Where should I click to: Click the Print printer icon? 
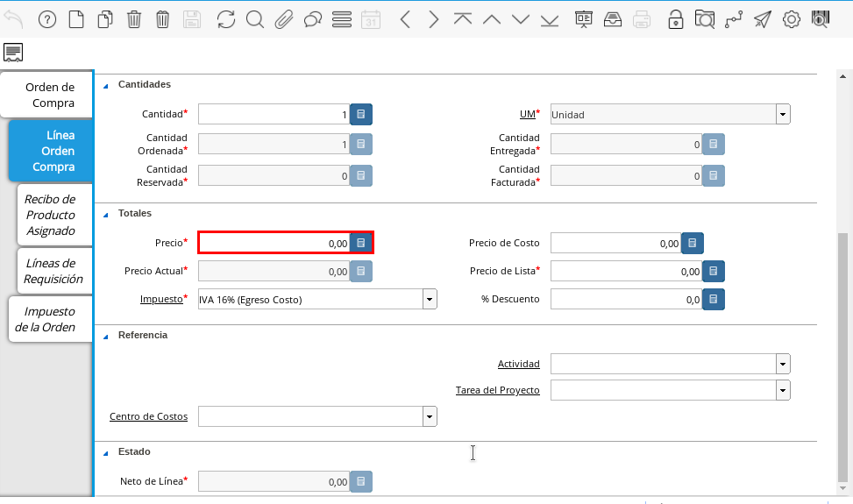[x=642, y=20]
